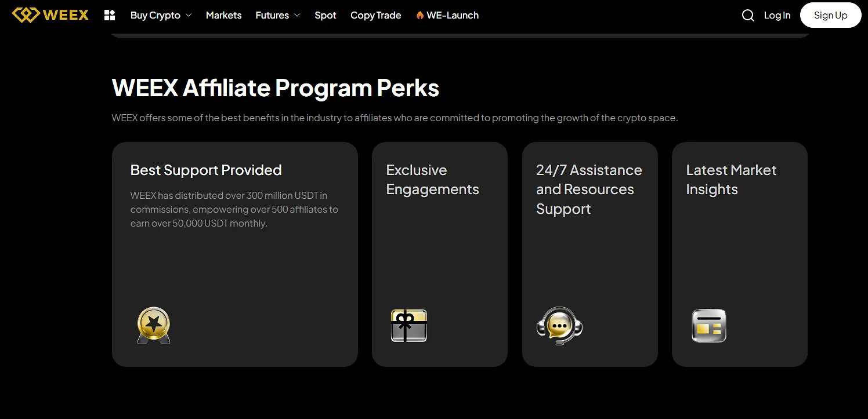
Task: Click the subtitle about best industry benefits
Action: [395, 118]
